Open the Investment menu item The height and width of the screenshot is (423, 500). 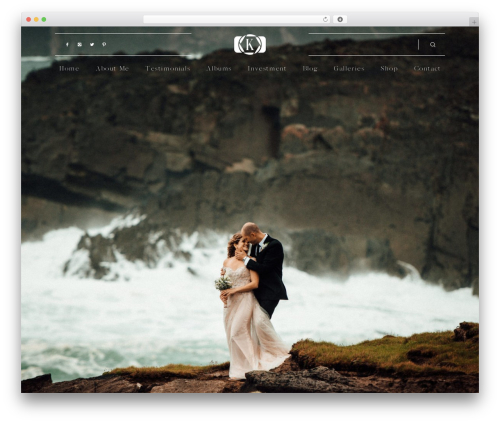pos(267,68)
